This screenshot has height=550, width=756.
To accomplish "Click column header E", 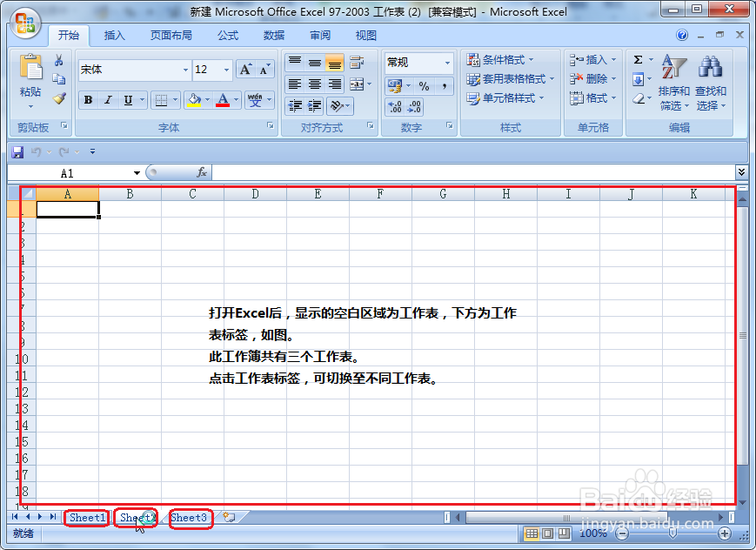I will tap(318, 194).
